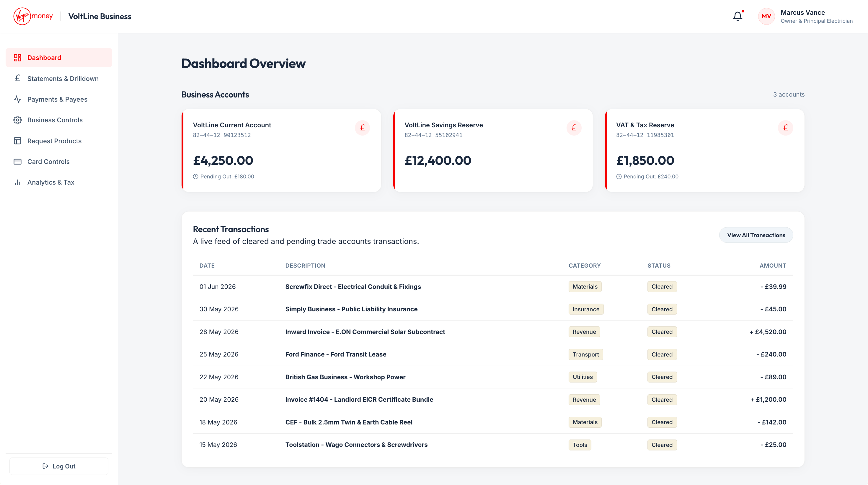Click the layout icon for Request Products
868x485 pixels.
17,141
